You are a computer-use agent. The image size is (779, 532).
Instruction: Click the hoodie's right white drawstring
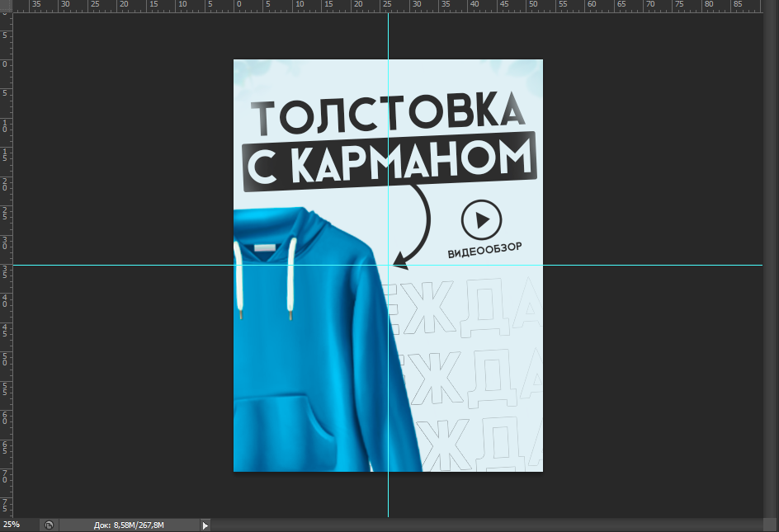291,278
